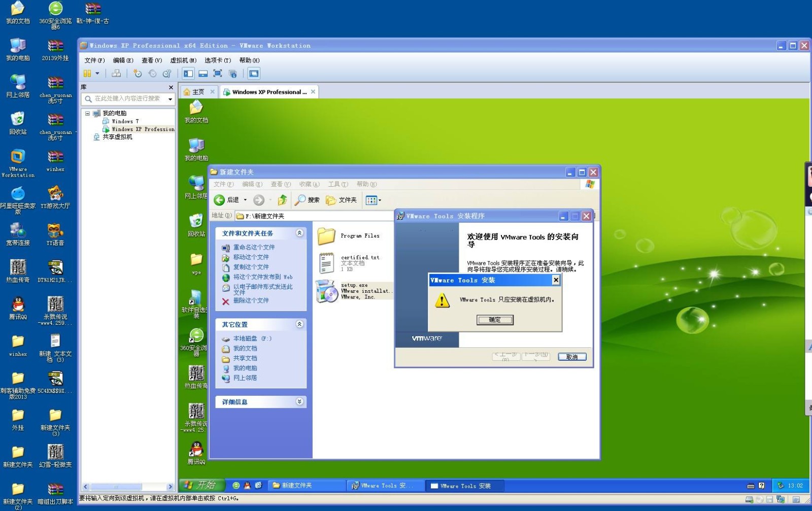The height and width of the screenshot is (511, 812).
Task: Enter full screen mode in VMware
Action: [218, 74]
